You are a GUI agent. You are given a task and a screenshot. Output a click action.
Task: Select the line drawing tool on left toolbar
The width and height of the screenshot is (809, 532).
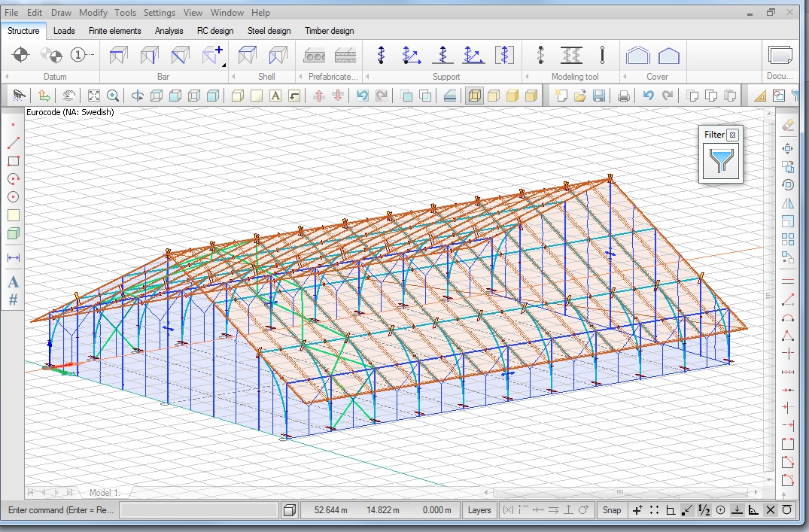(x=14, y=143)
